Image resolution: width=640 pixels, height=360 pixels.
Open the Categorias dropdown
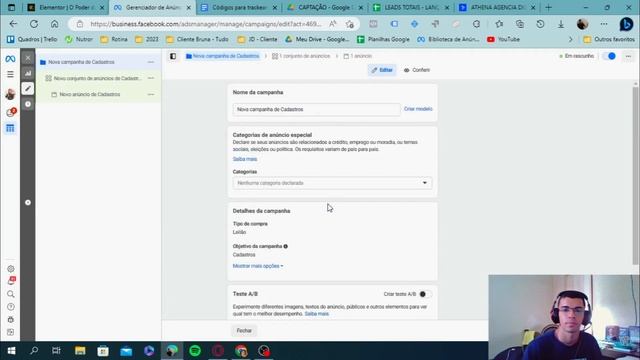tap(332, 183)
